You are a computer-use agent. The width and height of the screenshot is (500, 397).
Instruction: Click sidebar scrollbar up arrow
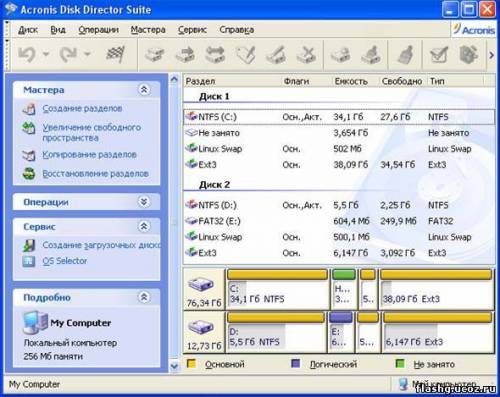[x=174, y=80]
